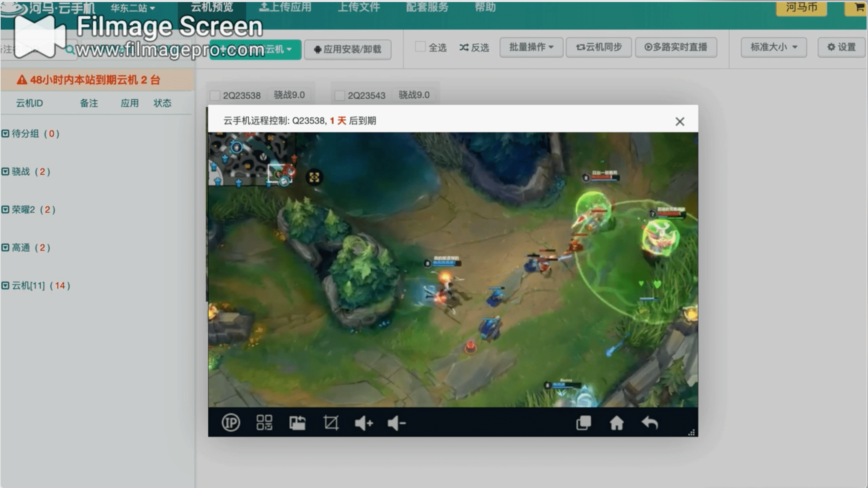This screenshot has width=868, height=488.
Task: Click the game minimap
Action: coord(252,159)
